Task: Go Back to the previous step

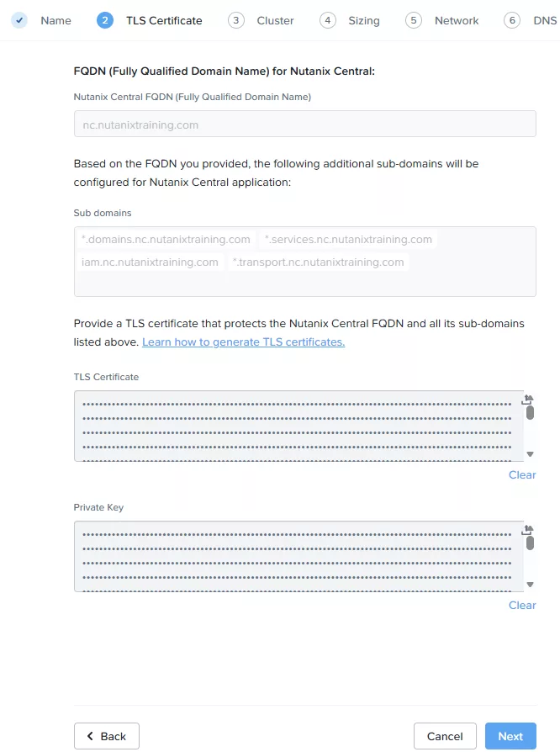Action: point(107,736)
